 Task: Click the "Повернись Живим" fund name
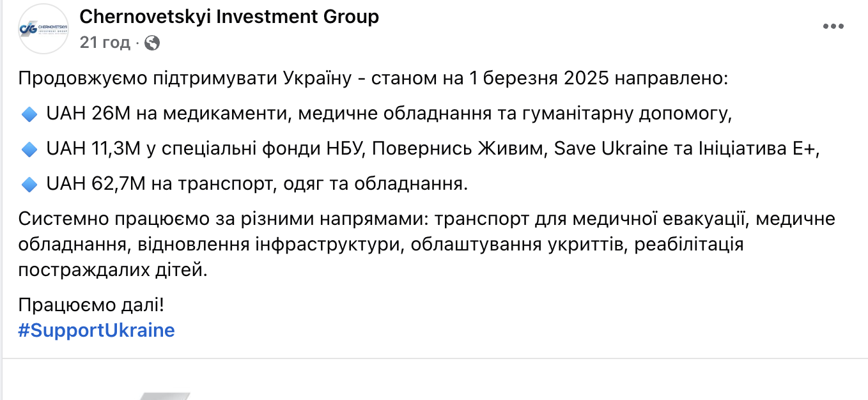[x=458, y=150]
